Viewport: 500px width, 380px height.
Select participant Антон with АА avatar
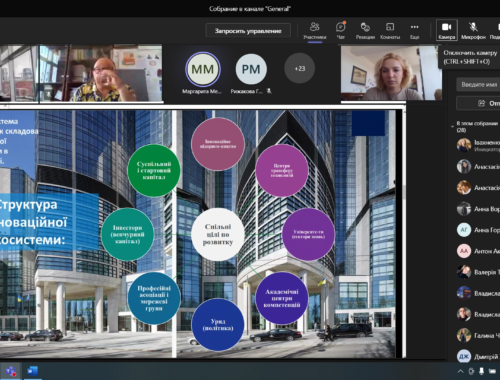478,251
